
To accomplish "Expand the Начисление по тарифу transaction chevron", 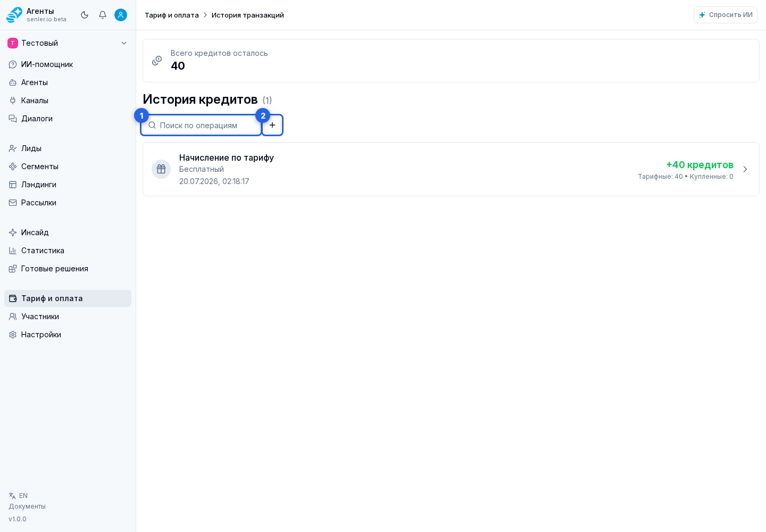I will point(745,169).
